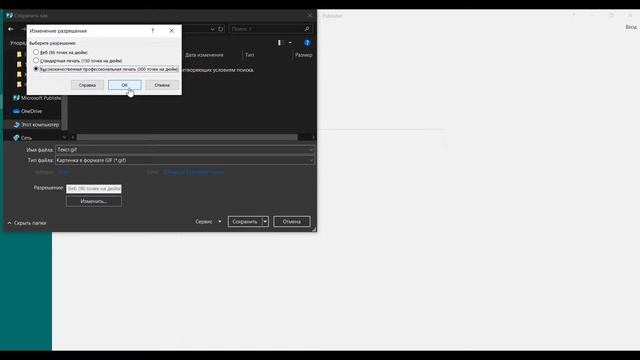Click Отмена in the Изменение разрешения dialog
640x360 pixels.
coord(162,85)
